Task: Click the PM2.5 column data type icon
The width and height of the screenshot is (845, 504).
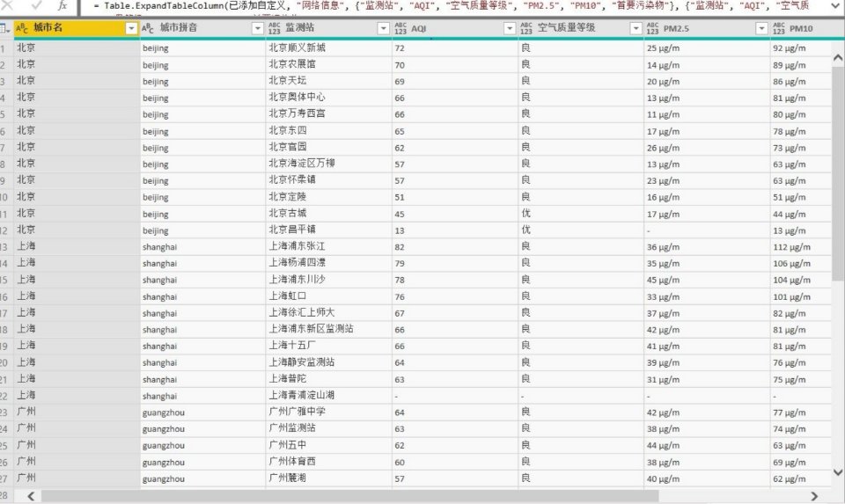Action: [652, 28]
